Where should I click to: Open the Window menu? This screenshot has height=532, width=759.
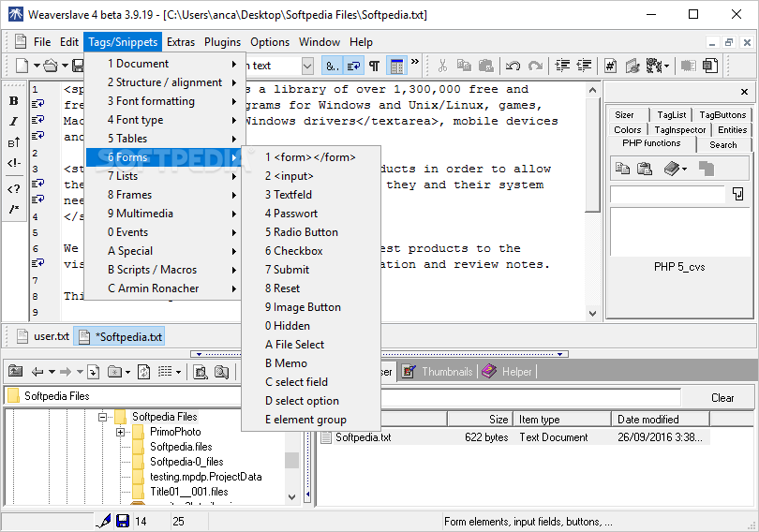coord(320,42)
